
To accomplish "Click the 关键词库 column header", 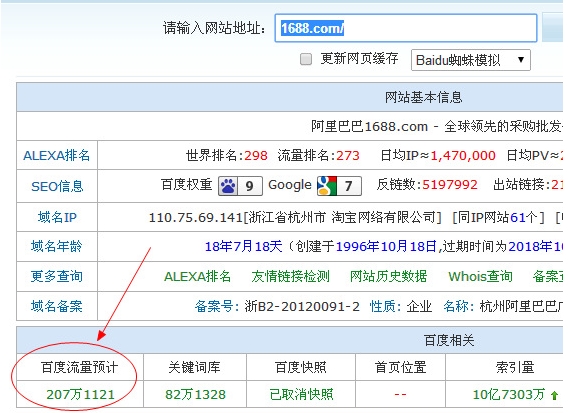I will [195, 367].
